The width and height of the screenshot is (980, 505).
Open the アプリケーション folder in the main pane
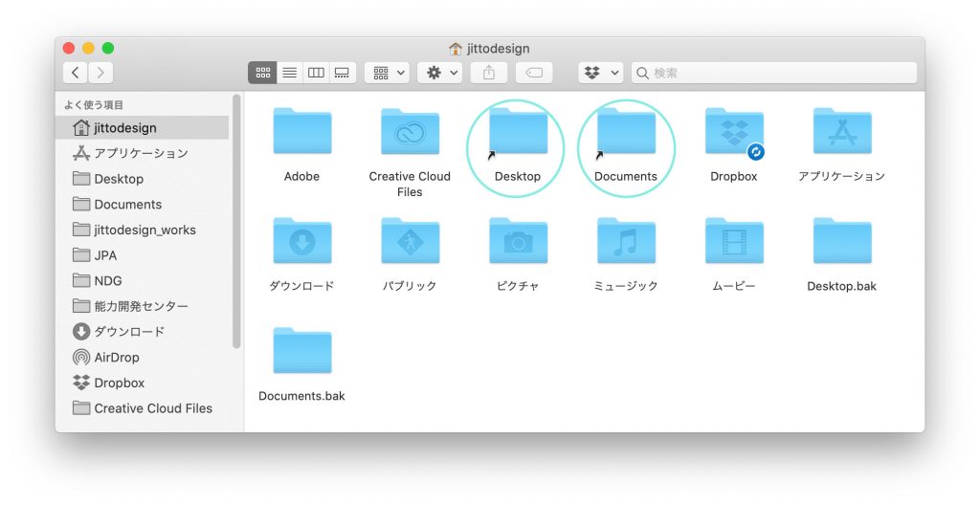(x=842, y=131)
